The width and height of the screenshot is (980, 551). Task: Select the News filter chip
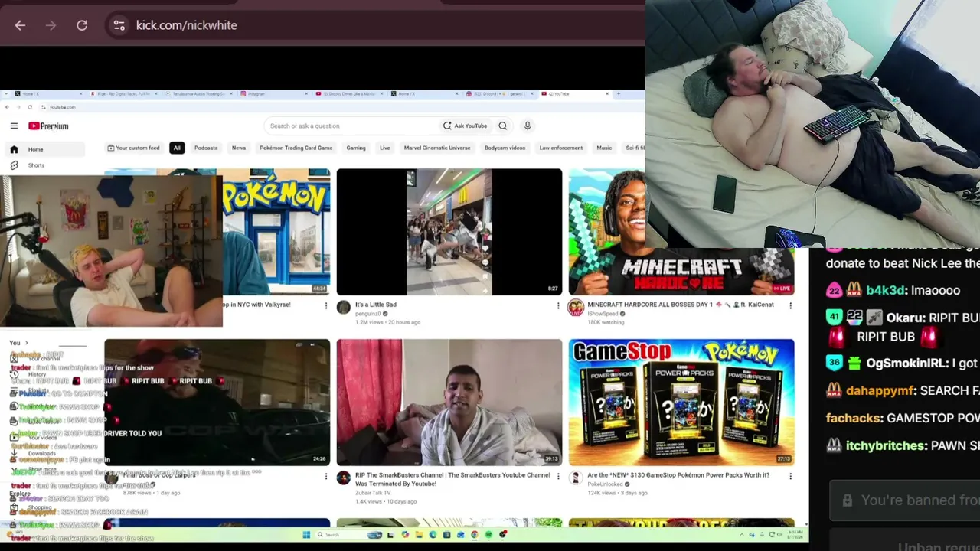[x=239, y=148]
